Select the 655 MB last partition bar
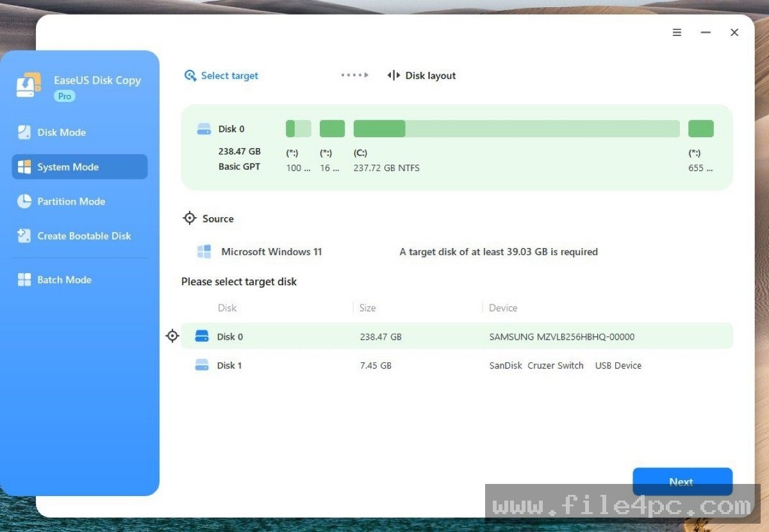This screenshot has height=532, width=769. point(701,128)
